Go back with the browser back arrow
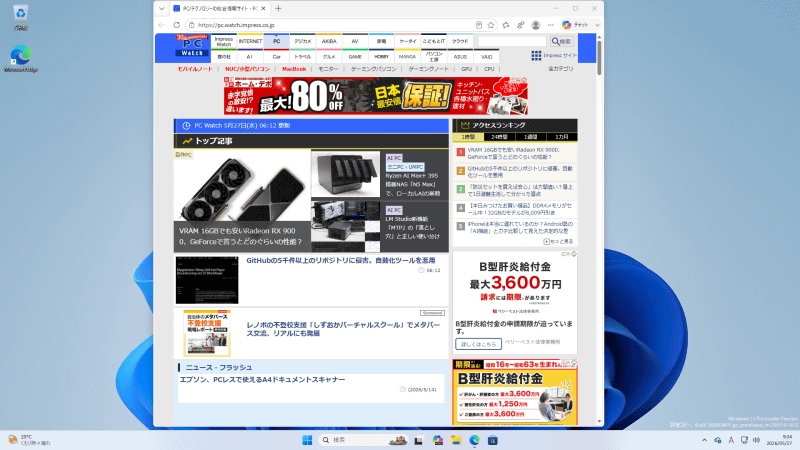 click(162, 25)
